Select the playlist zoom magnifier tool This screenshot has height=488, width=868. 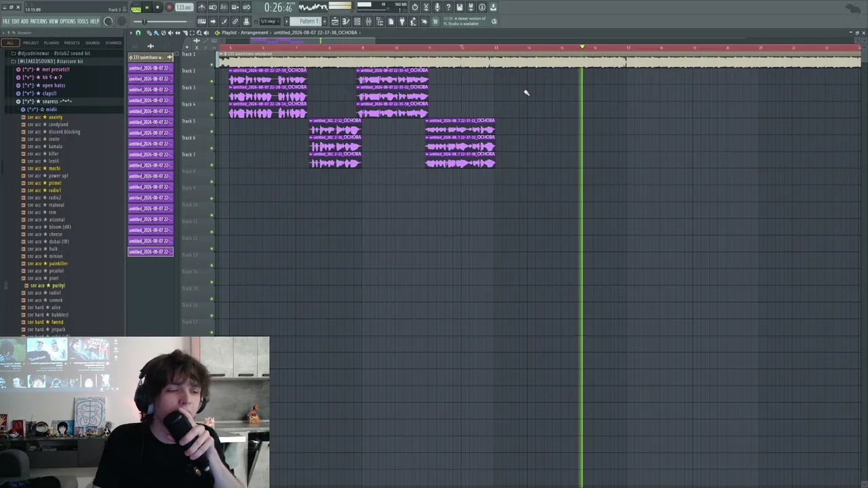[199, 33]
